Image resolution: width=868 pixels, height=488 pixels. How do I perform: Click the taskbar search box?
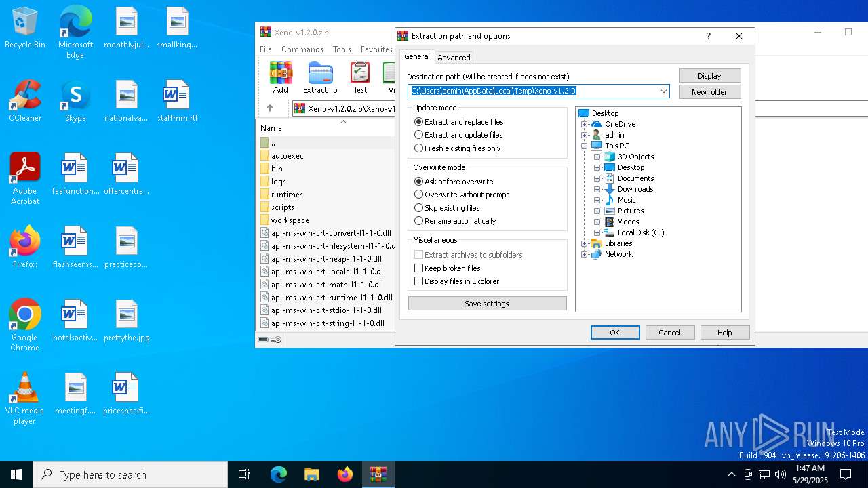click(x=130, y=474)
